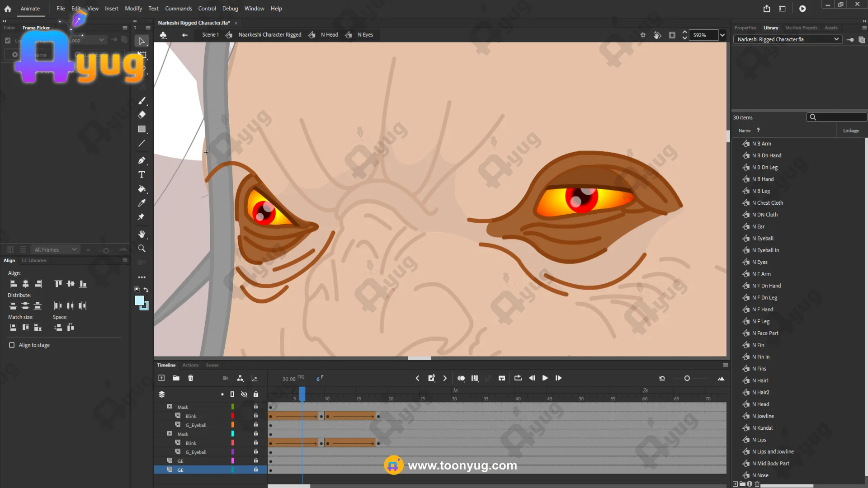This screenshot has height=488, width=868.
Task: Select the Eyedropper tool
Action: (x=142, y=203)
